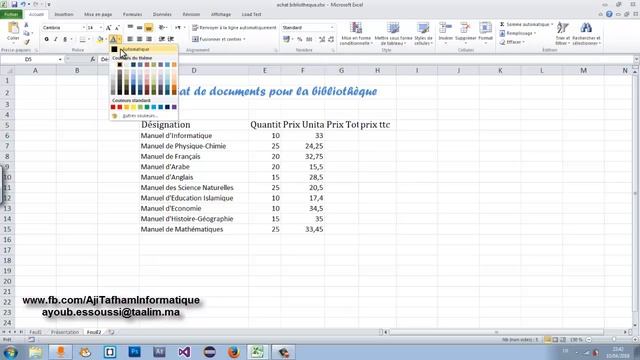The width and height of the screenshot is (640, 360).
Task: Click the Copy icon in clipboard group
Action: (27, 33)
